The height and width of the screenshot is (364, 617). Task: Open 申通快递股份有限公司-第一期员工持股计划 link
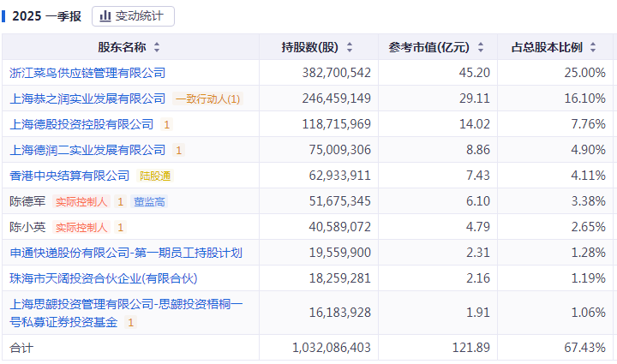pyautogui.click(x=126, y=253)
